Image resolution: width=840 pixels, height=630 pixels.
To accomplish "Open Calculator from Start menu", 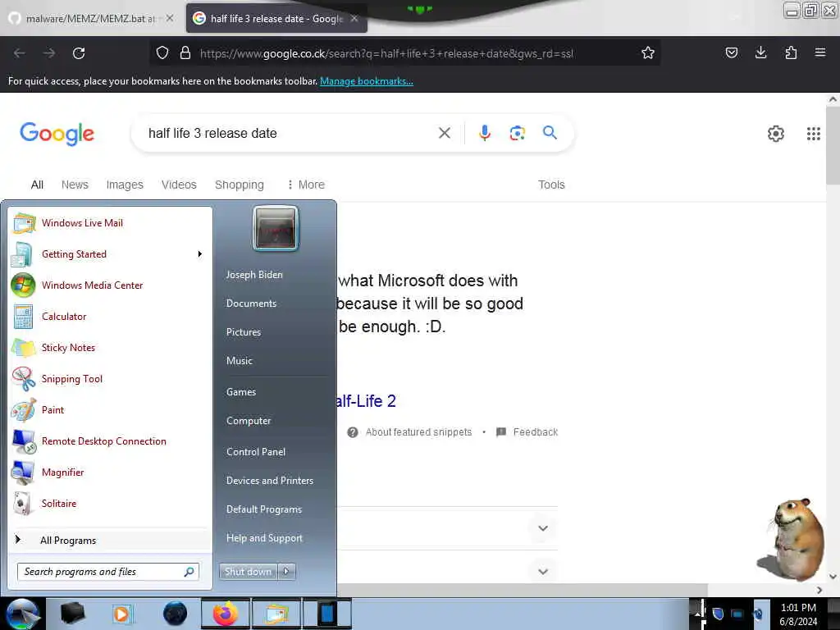I will click(110, 316).
